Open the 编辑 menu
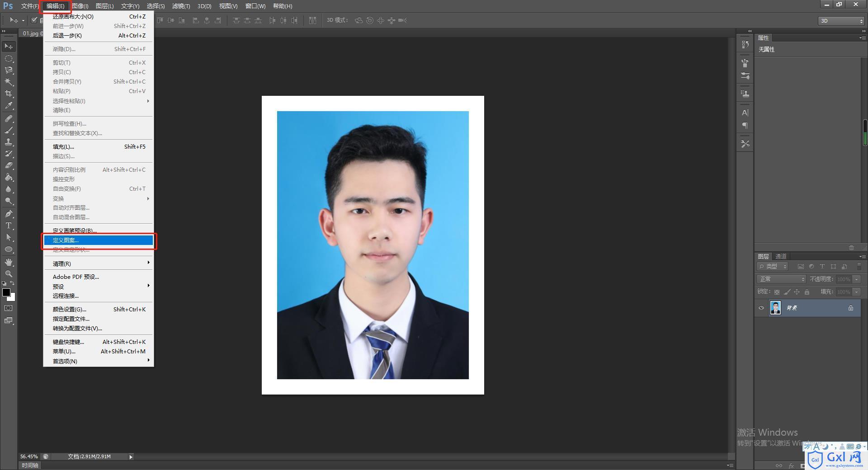 [55, 6]
